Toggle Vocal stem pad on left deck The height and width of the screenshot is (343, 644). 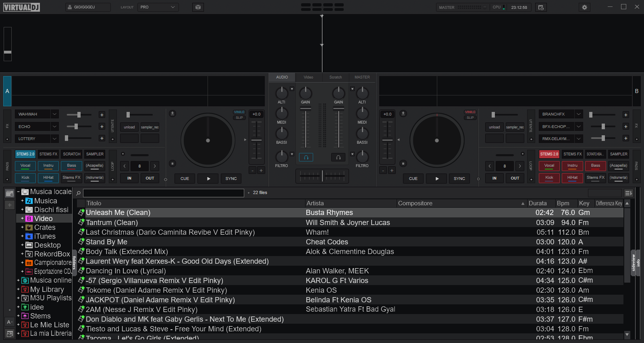pyautogui.click(x=25, y=166)
